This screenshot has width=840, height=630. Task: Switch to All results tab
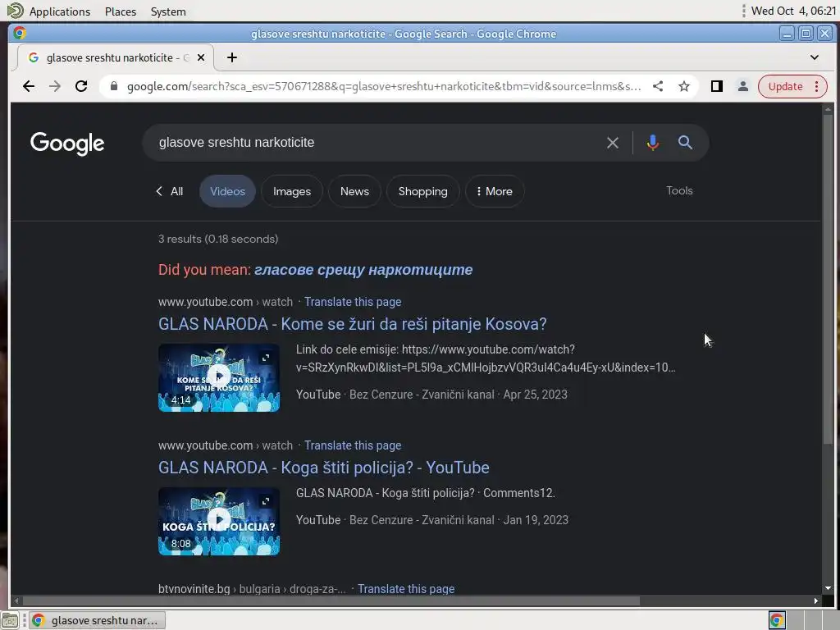170,191
